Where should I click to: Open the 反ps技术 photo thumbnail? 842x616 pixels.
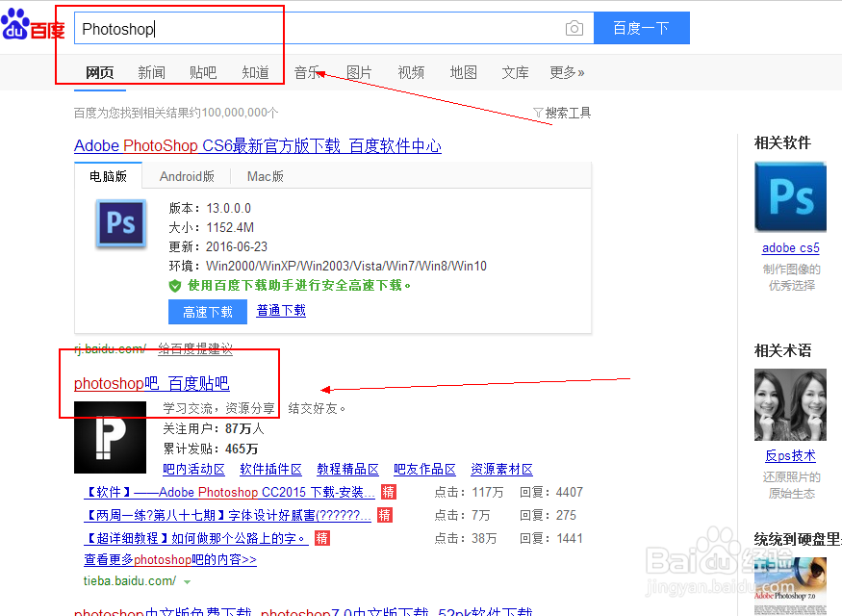click(x=790, y=404)
